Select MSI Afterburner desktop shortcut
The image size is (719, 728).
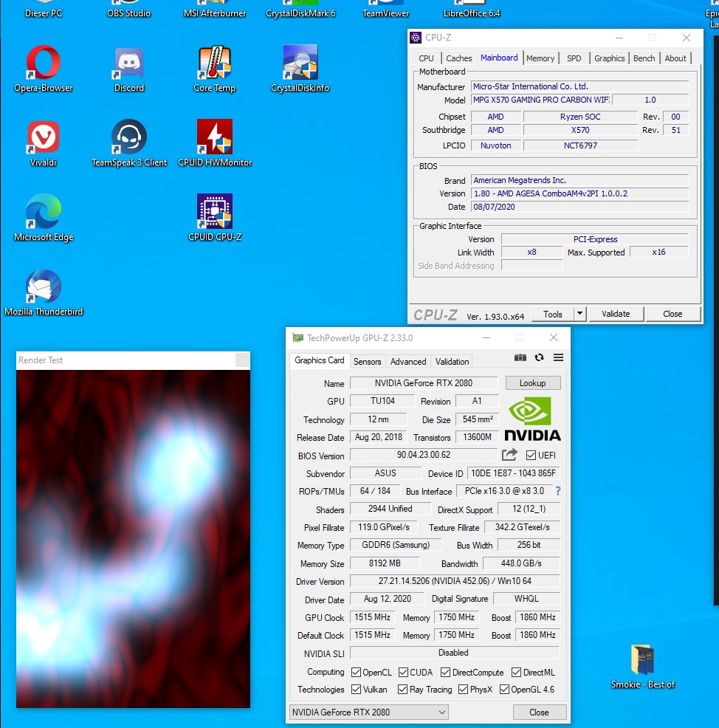point(215,13)
